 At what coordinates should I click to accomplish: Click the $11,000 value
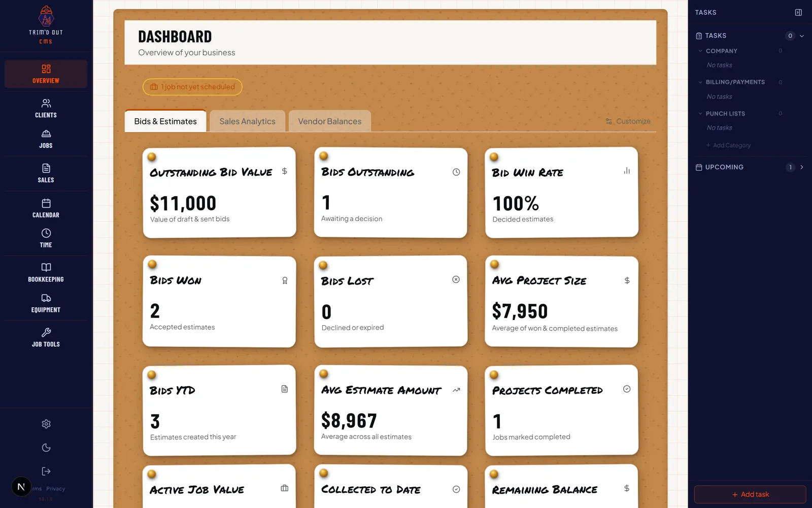pyautogui.click(x=183, y=203)
